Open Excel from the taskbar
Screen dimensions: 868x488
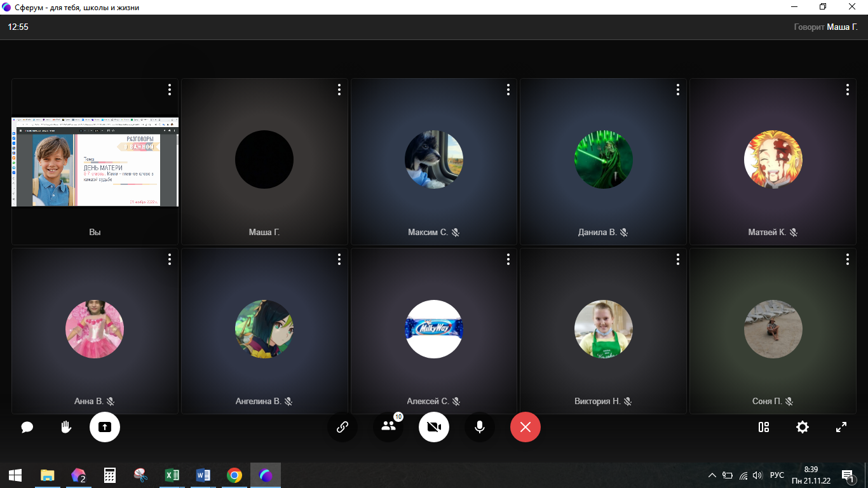click(x=172, y=475)
